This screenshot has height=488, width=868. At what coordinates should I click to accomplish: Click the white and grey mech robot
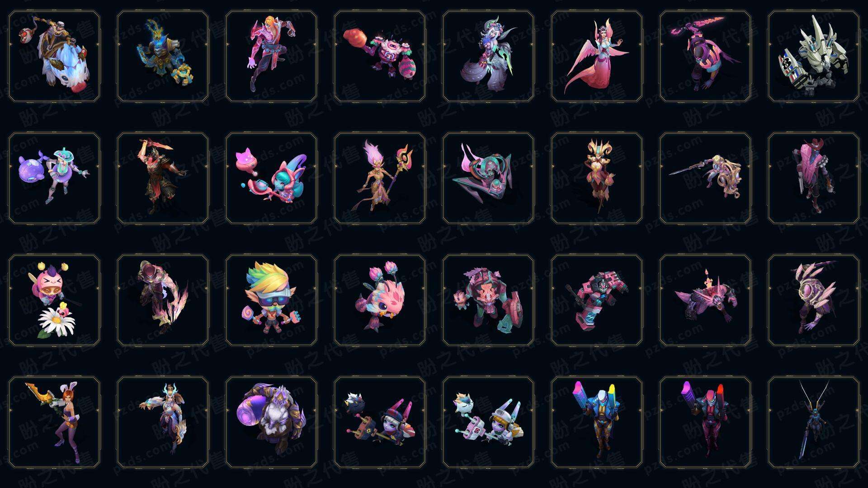(x=814, y=56)
